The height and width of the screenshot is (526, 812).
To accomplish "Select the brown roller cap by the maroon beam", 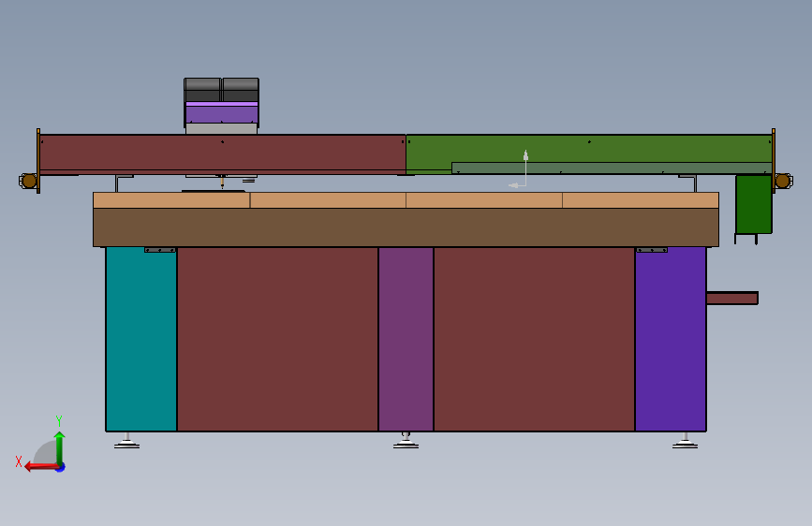I will point(28,181).
